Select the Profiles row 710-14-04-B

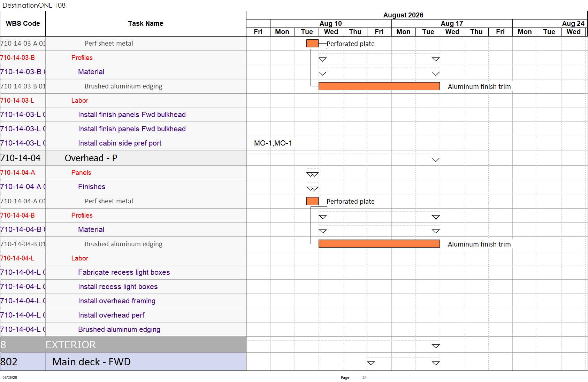pyautogui.click(x=123, y=216)
